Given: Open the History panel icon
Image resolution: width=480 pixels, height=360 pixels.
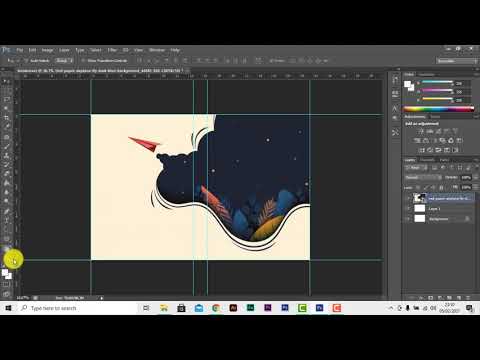Looking at the screenshot, I should (x=395, y=80).
